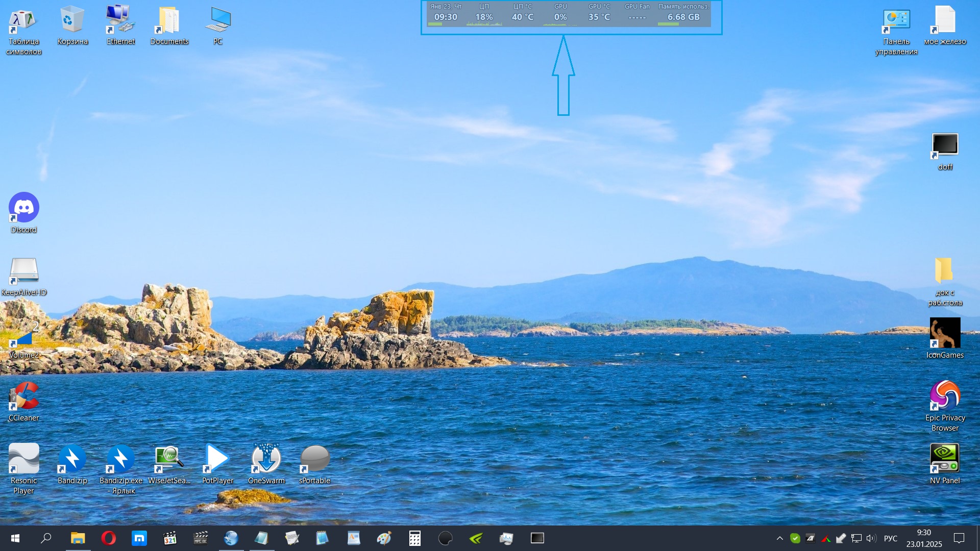980x551 pixels.
Task: Select the PotPlayer shortcut icon
Action: (217, 458)
